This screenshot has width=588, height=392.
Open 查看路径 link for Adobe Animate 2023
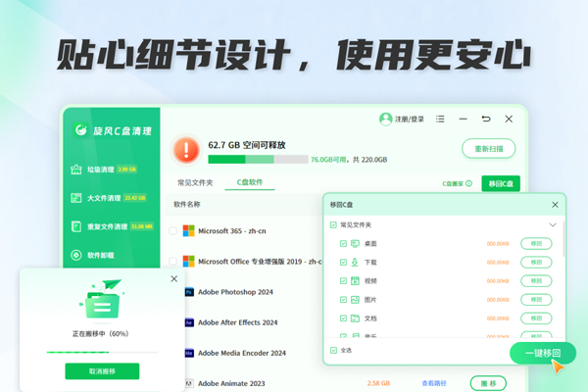pyautogui.click(x=434, y=383)
